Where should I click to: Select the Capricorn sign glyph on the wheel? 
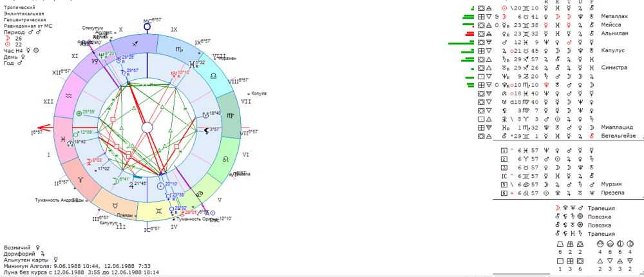[95, 61]
